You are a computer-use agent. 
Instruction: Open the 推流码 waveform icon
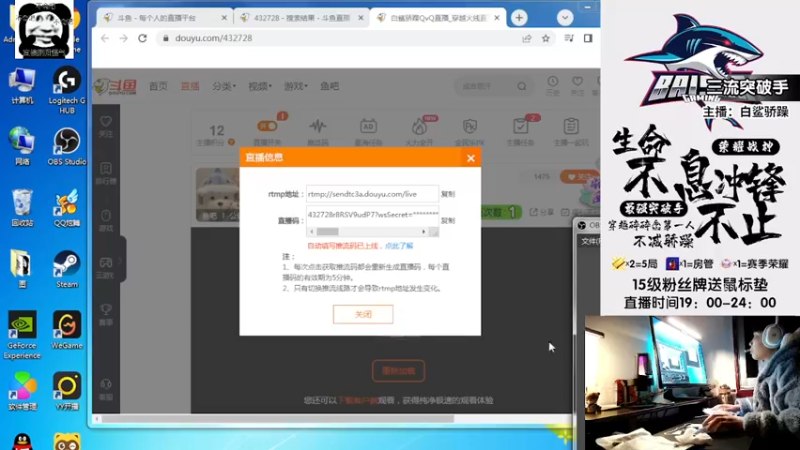(x=317, y=132)
